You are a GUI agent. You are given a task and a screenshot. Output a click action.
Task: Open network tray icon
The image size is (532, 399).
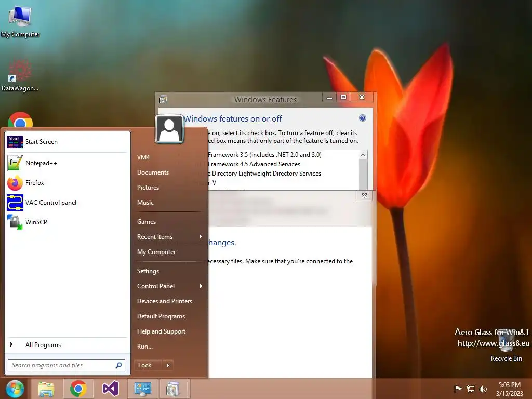471,389
